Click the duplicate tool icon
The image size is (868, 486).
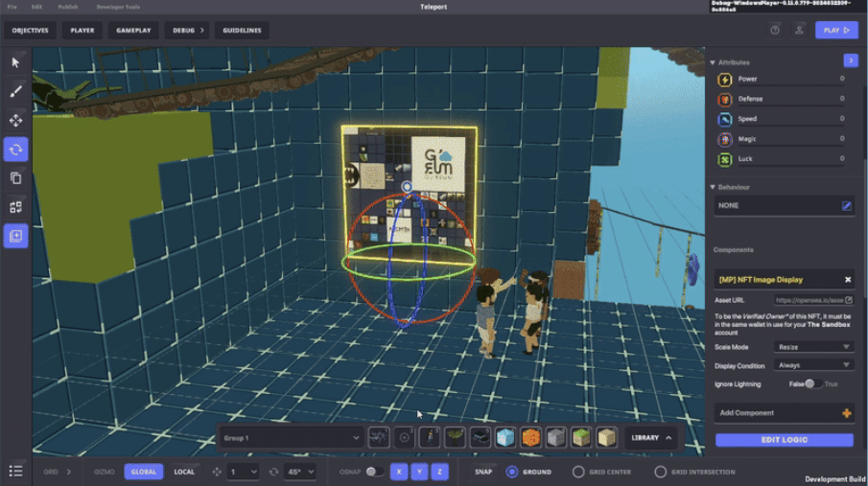[15, 178]
